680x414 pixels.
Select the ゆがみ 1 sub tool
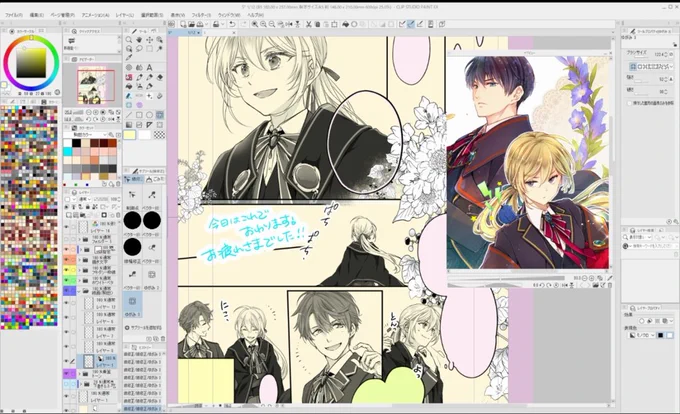[x=132, y=304]
